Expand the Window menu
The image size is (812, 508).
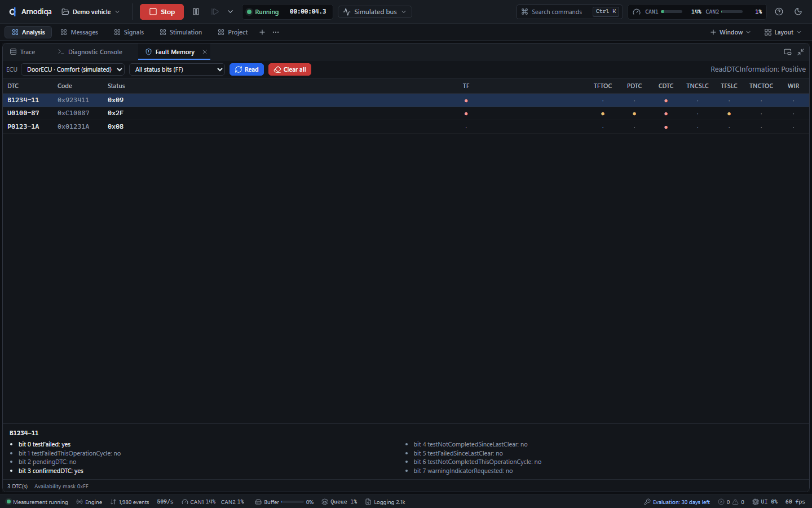coord(730,32)
